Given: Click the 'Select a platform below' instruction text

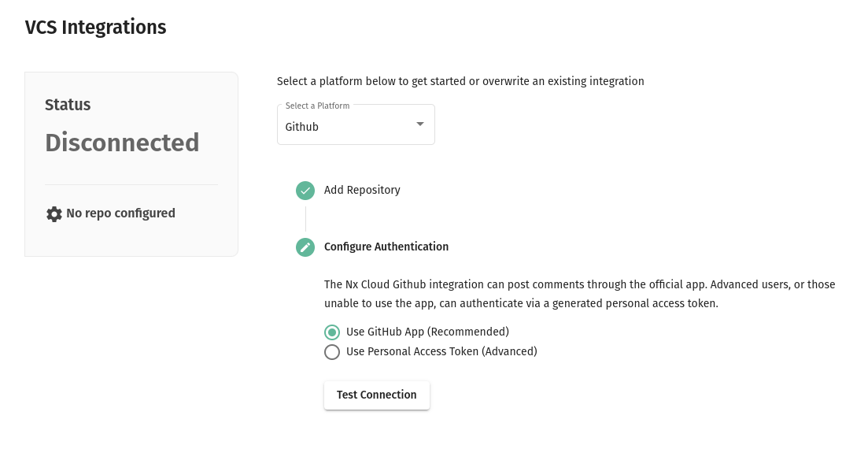Looking at the screenshot, I should [x=460, y=81].
